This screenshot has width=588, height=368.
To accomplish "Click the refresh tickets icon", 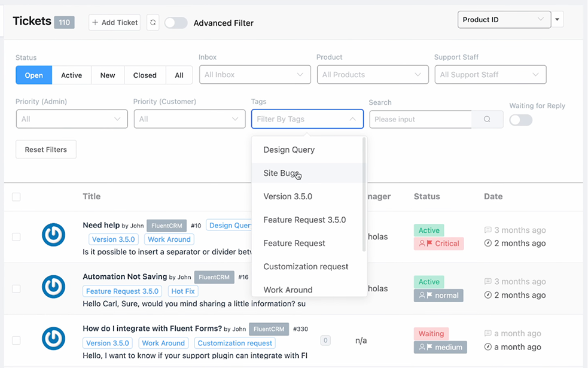I will point(153,23).
